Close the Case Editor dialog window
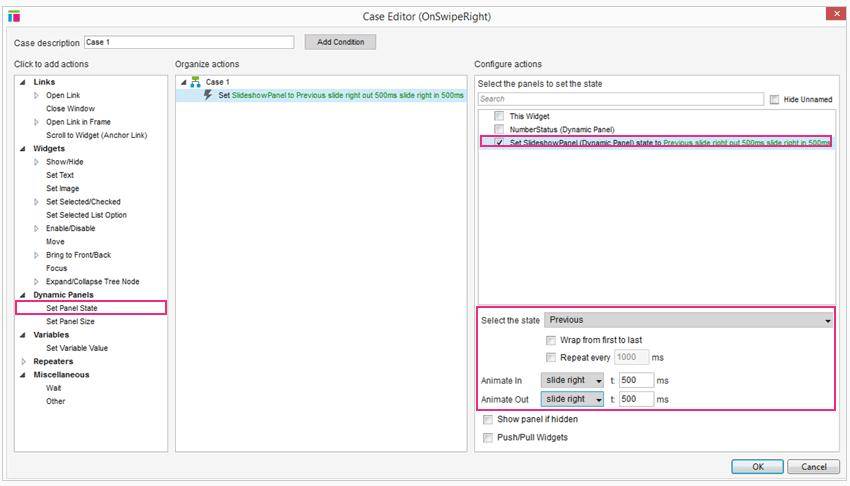This screenshot has height=486, width=850. point(835,15)
